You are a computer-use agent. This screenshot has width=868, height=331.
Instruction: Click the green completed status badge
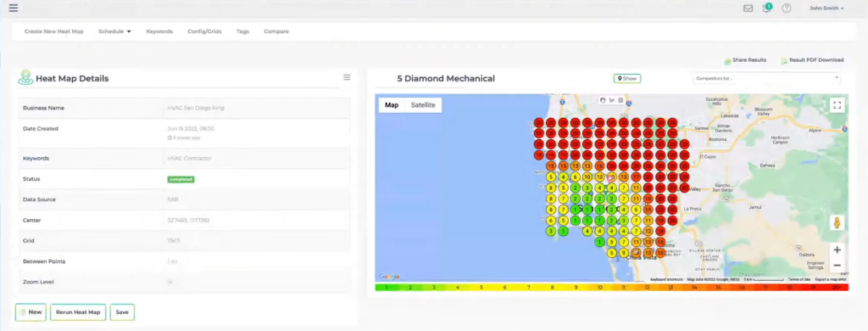pyautogui.click(x=181, y=179)
